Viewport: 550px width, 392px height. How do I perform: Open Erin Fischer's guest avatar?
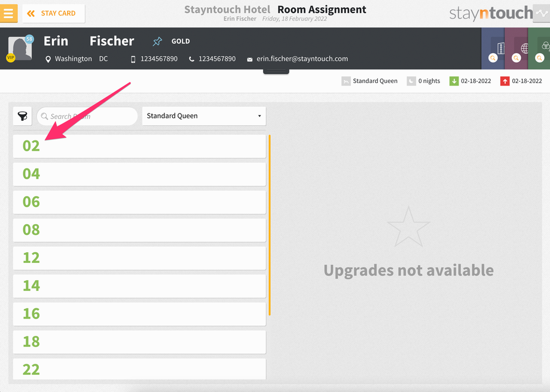click(20, 48)
